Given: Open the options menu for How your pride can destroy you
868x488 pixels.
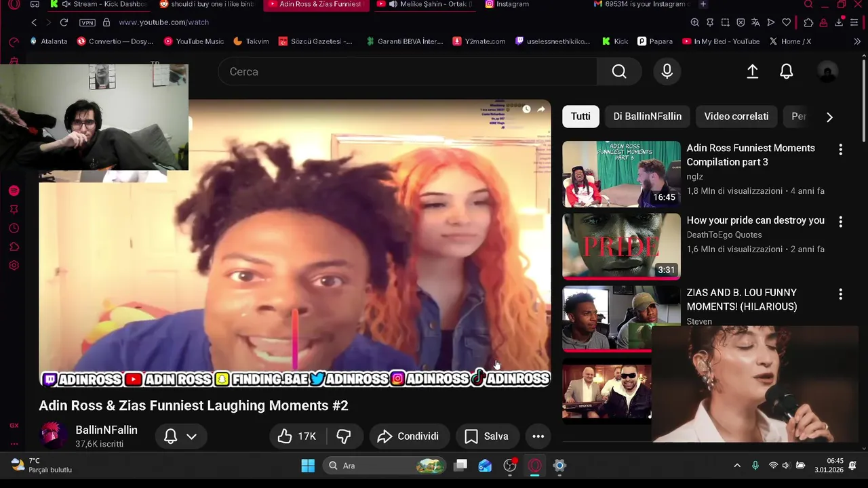Looking at the screenshot, I should 841,222.
